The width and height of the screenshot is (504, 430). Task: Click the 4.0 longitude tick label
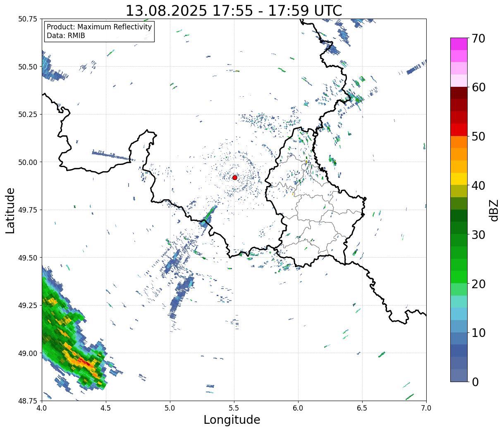(x=42, y=408)
